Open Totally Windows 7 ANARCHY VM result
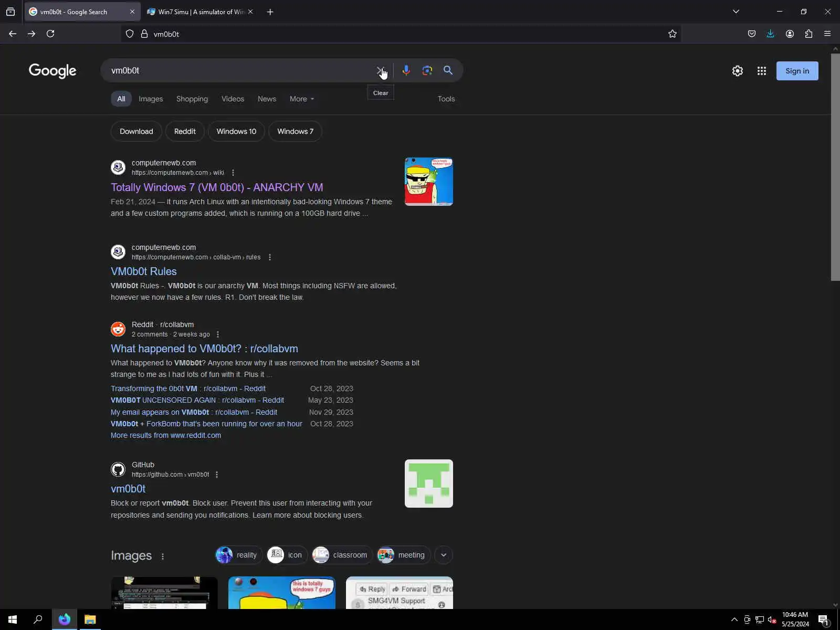This screenshot has height=630, width=840. click(x=217, y=187)
